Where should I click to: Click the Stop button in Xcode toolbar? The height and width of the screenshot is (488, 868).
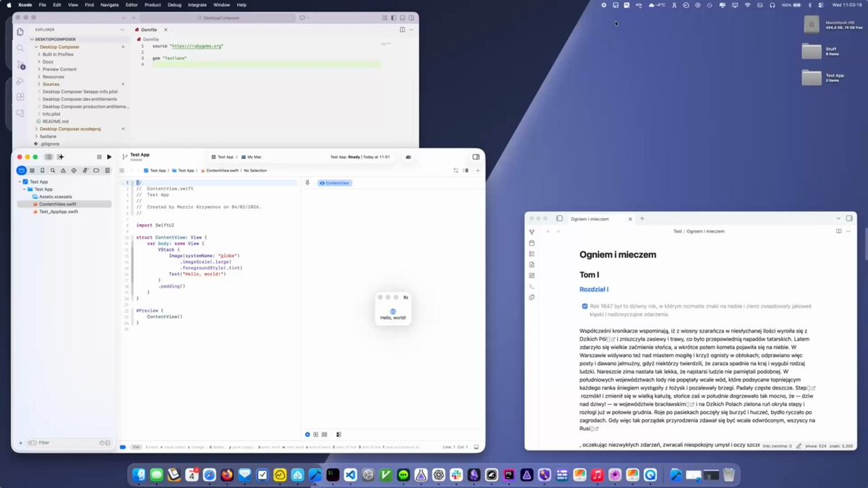tap(99, 157)
